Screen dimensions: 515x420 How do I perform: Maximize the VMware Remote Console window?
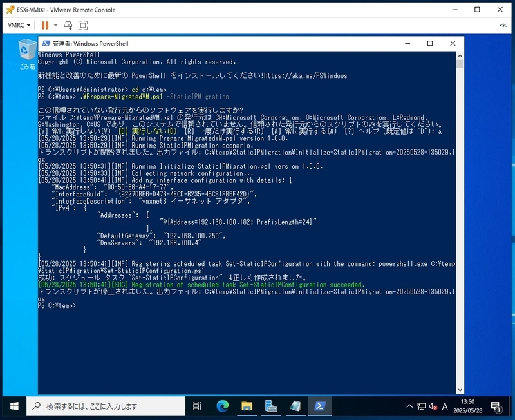coord(477,10)
